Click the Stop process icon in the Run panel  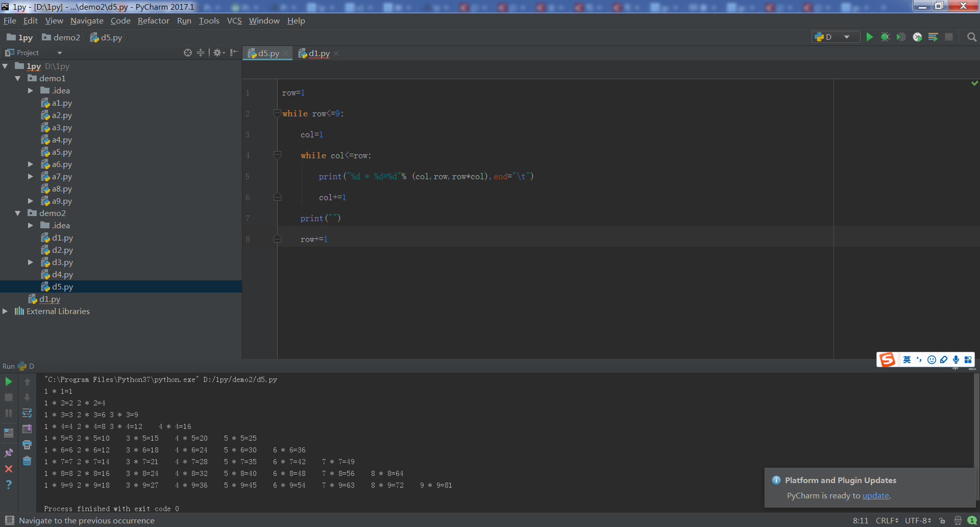tap(9, 397)
